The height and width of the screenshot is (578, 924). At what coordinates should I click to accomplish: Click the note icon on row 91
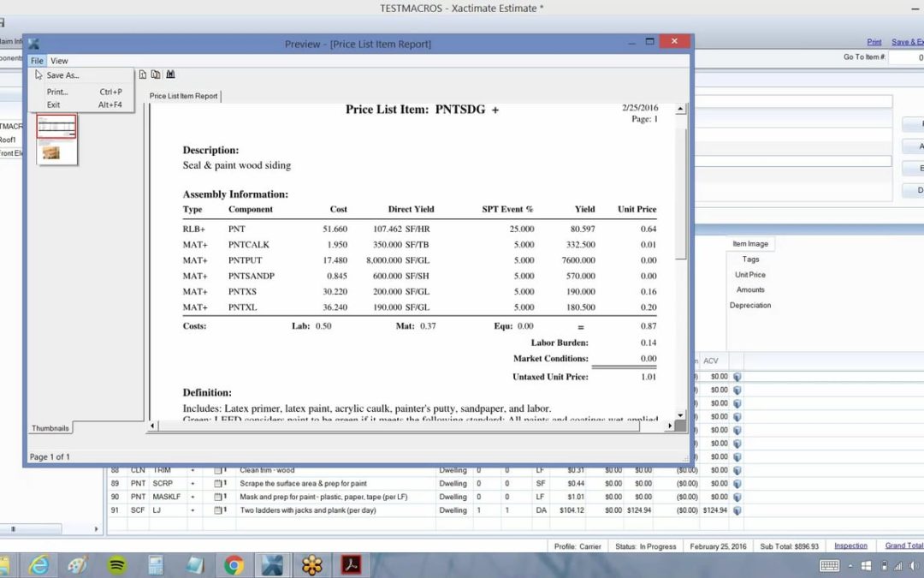click(220, 510)
